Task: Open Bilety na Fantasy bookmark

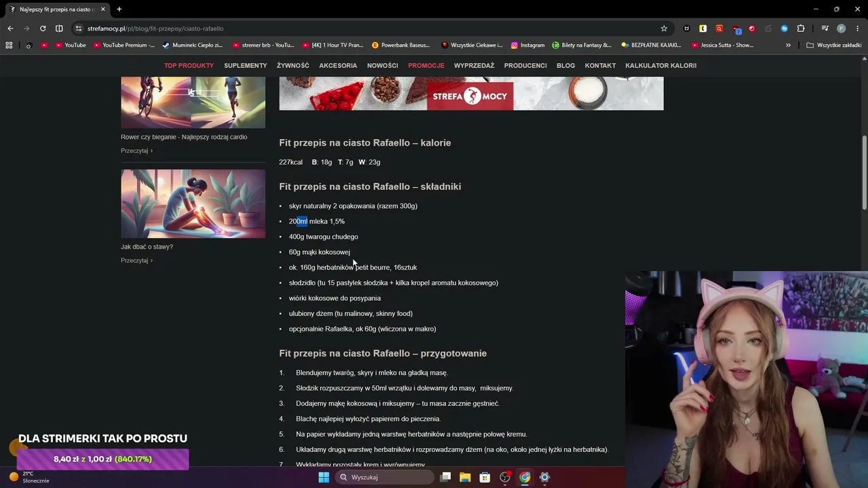Action: (582, 45)
